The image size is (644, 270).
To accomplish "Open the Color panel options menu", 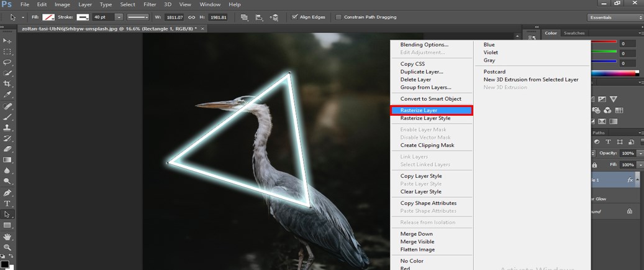I will [x=640, y=34].
